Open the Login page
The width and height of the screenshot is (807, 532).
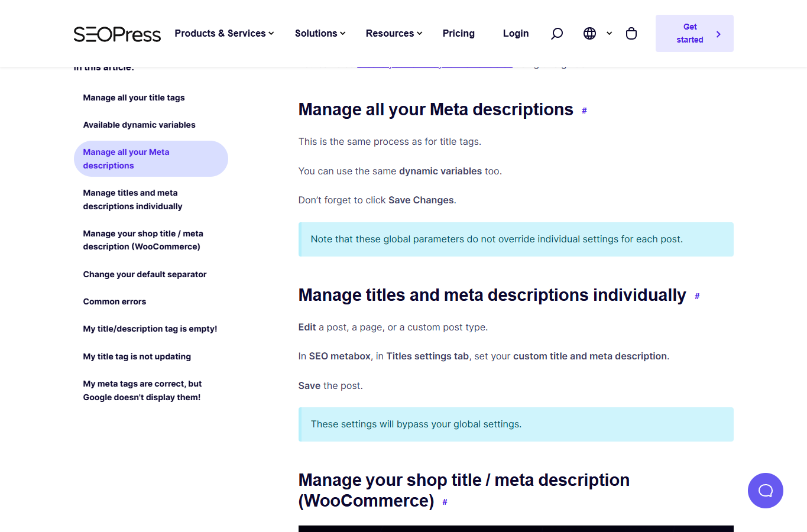point(516,34)
